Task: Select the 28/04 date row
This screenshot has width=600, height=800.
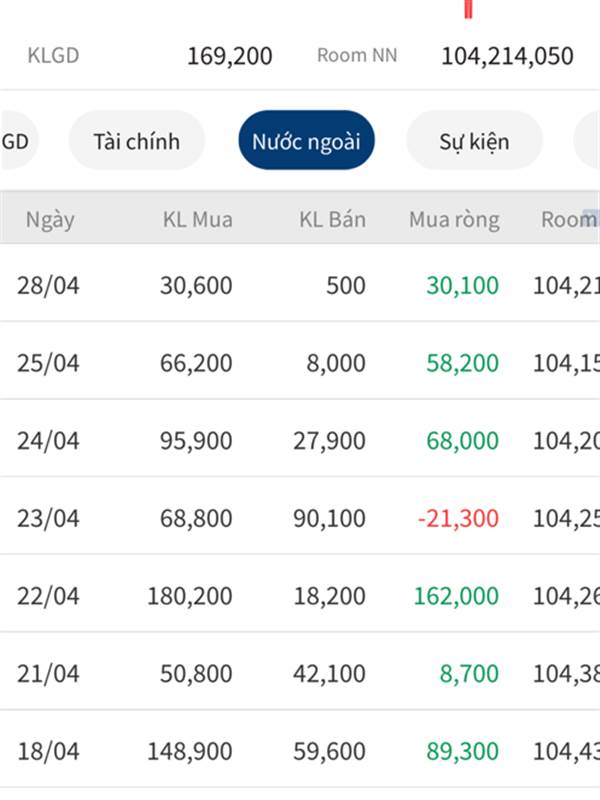Action: [300, 284]
